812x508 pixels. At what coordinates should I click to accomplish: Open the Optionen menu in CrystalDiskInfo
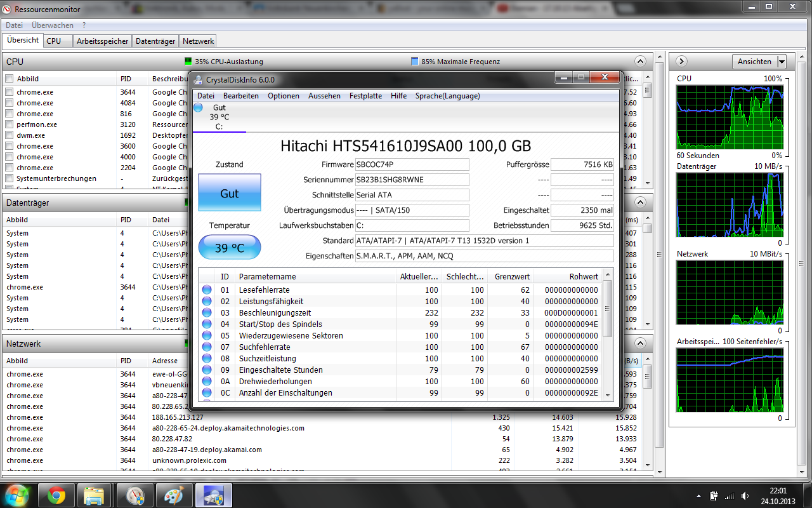click(x=284, y=96)
